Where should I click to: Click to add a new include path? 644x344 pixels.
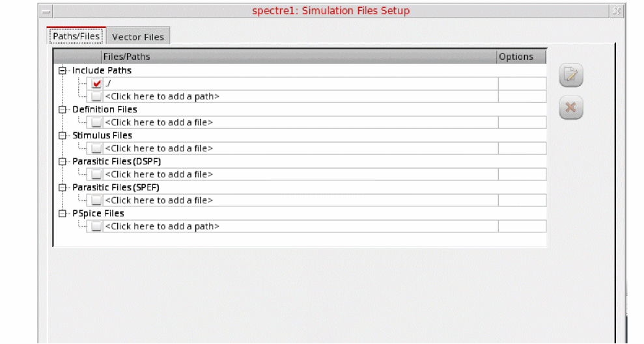click(162, 96)
